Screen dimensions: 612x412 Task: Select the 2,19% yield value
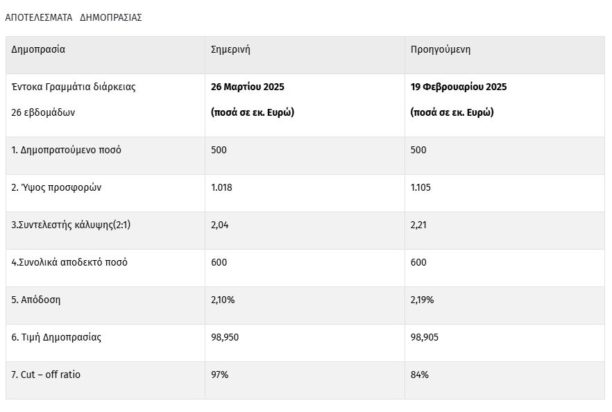pyautogui.click(x=423, y=299)
